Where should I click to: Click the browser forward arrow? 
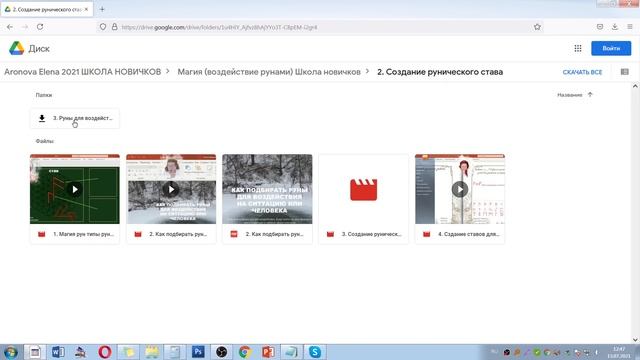(25, 27)
